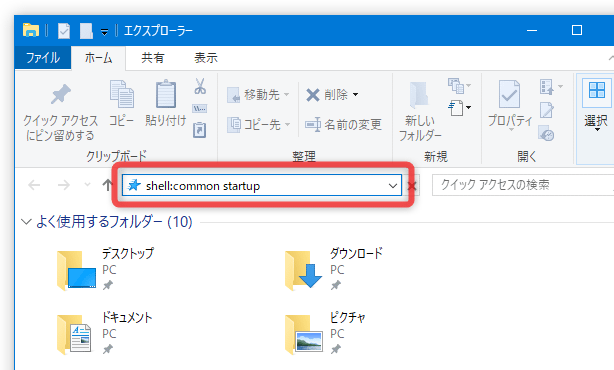Click the copy path icon

200,108
